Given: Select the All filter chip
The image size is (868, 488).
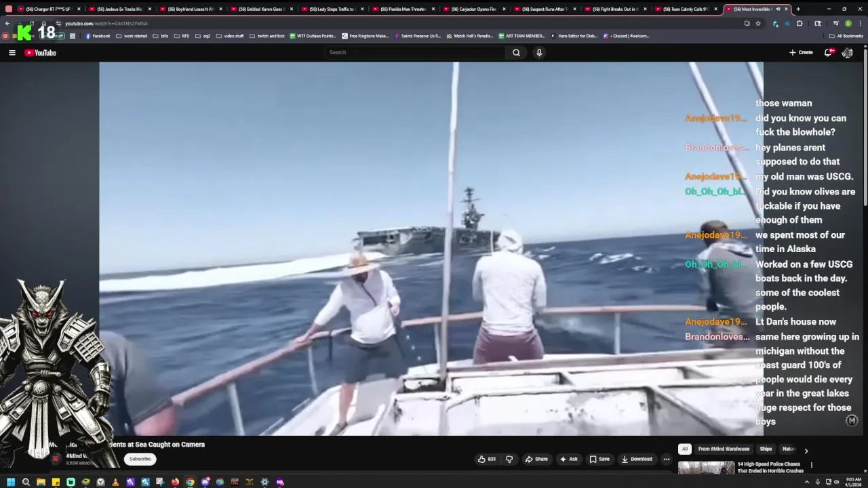Looking at the screenshot, I should coord(685,449).
